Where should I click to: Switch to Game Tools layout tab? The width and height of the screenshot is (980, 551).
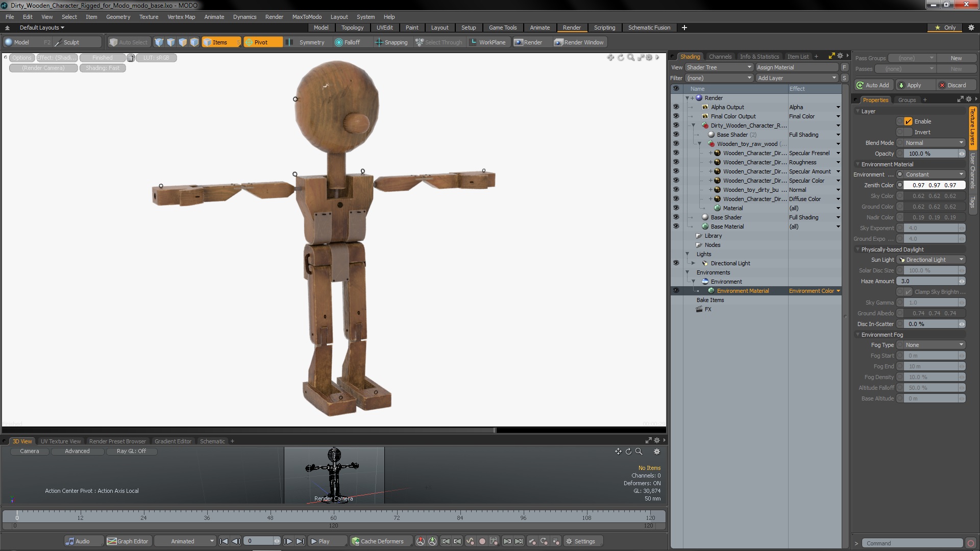click(503, 28)
